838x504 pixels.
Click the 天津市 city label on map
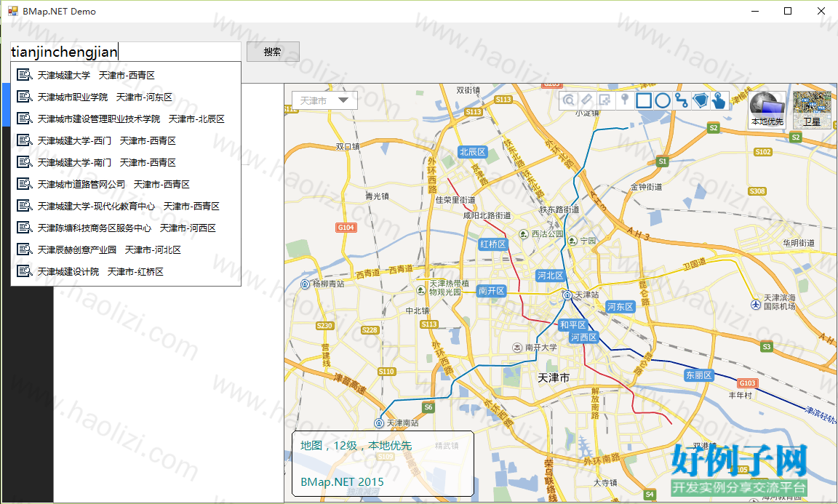pyautogui.click(x=553, y=378)
